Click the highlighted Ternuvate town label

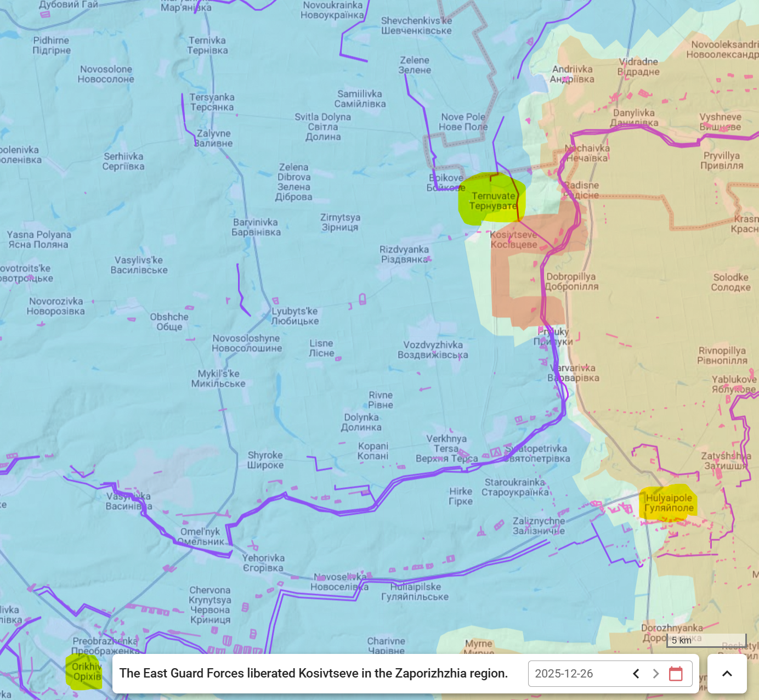click(x=493, y=201)
